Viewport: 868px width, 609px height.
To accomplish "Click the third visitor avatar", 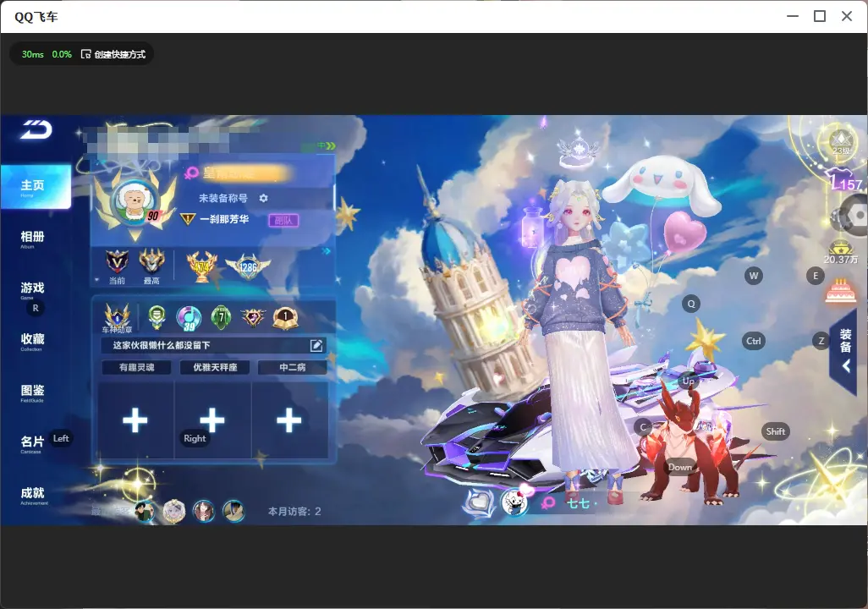I will [204, 510].
